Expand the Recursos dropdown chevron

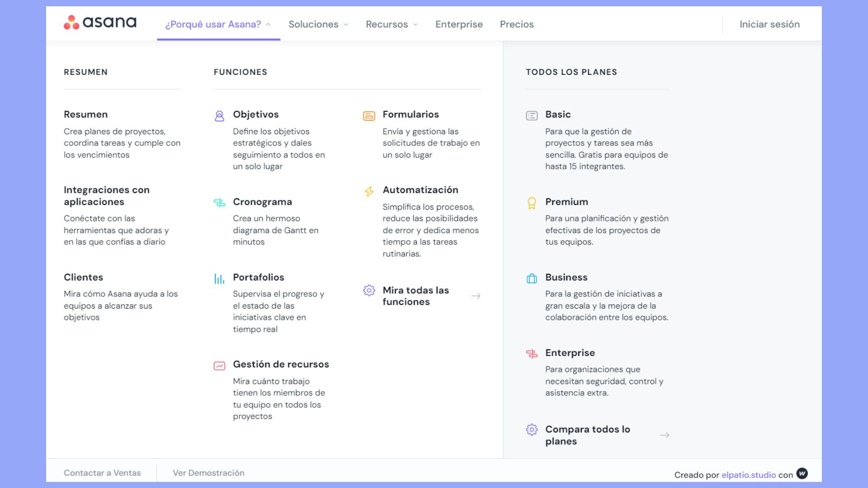coord(415,24)
